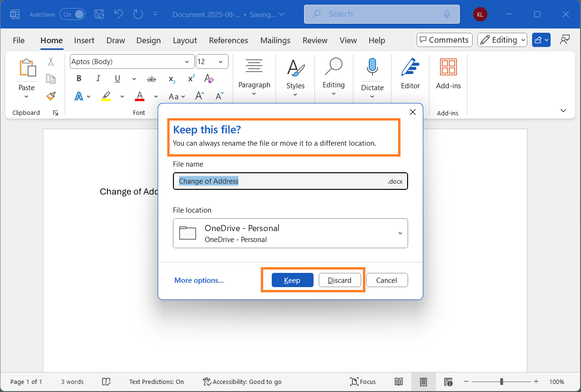This screenshot has width=581, height=392.
Task: Open the font family dropdown
Action: coord(187,62)
